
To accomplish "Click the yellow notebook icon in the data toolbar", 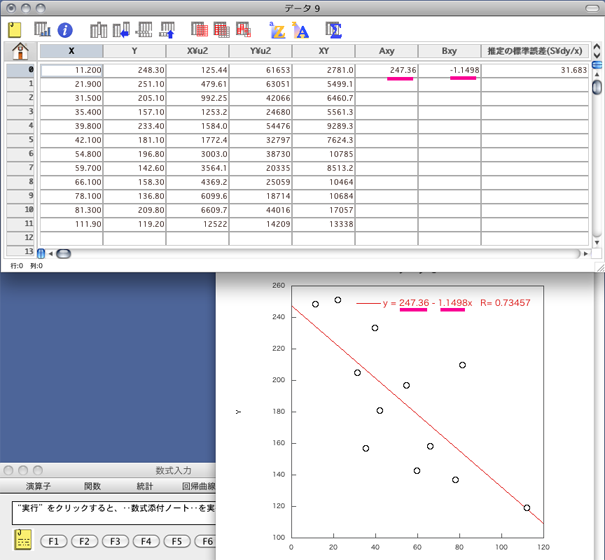I will (15, 30).
